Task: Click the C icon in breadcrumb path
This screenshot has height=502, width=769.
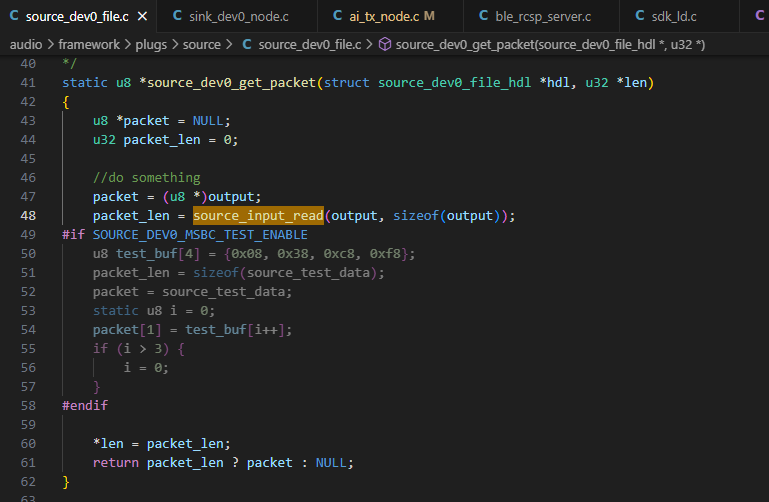Action: point(247,45)
